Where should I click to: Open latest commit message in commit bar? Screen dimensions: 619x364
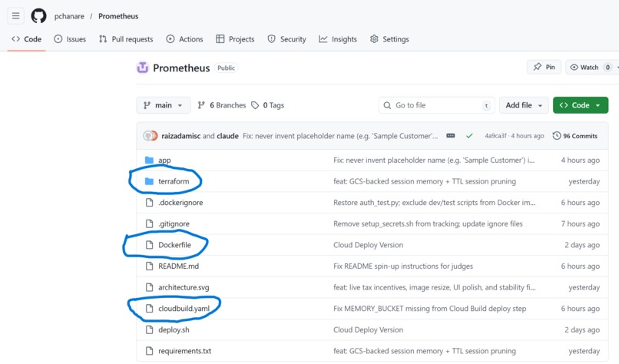tap(340, 136)
